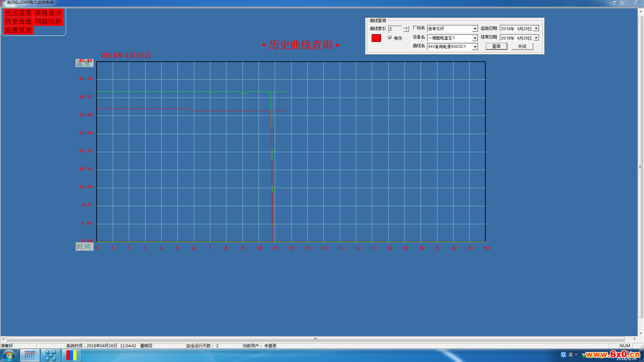Click the 英 language indicator in tray
644x362 pixels.
click(571, 355)
